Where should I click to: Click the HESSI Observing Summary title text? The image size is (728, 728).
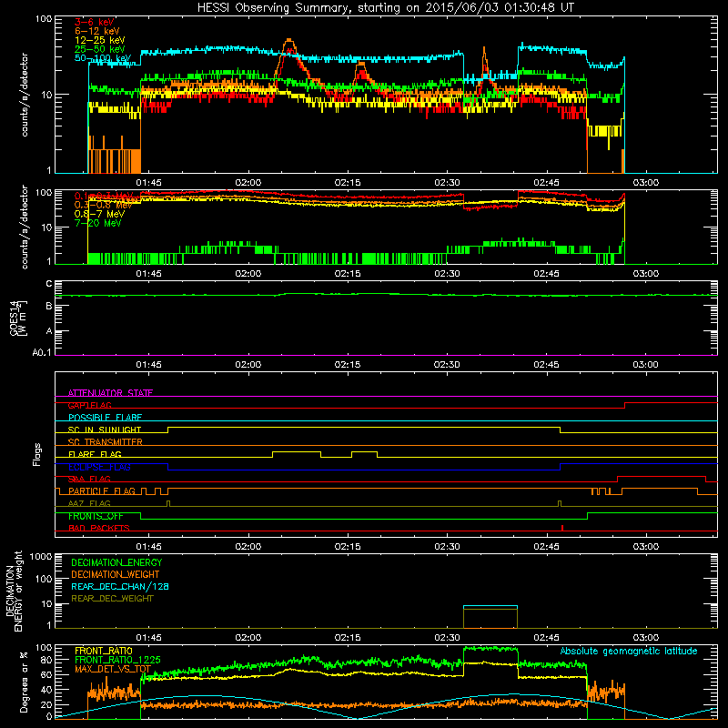(x=385, y=8)
